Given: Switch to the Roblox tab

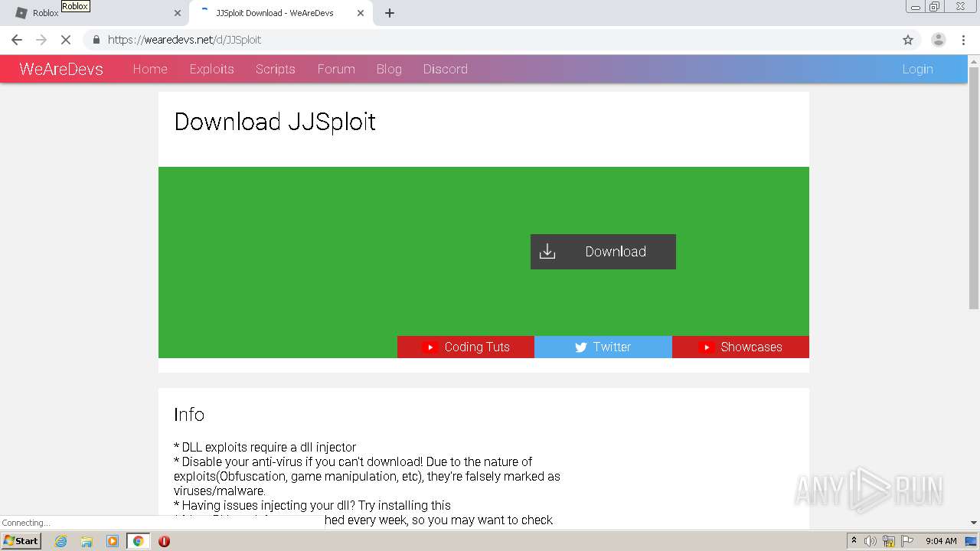Looking at the screenshot, I should tap(96, 13).
